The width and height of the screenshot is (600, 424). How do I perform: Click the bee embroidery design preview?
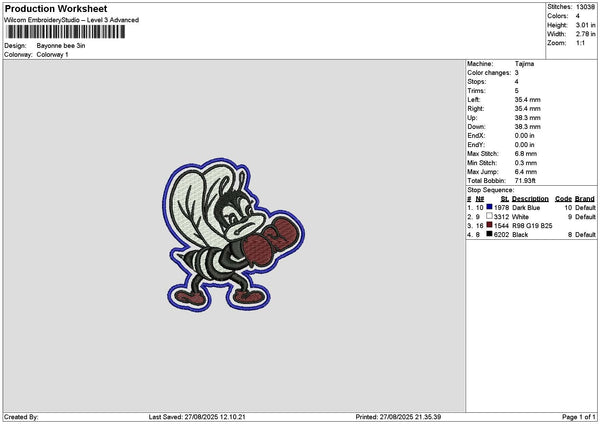click(233, 235)
